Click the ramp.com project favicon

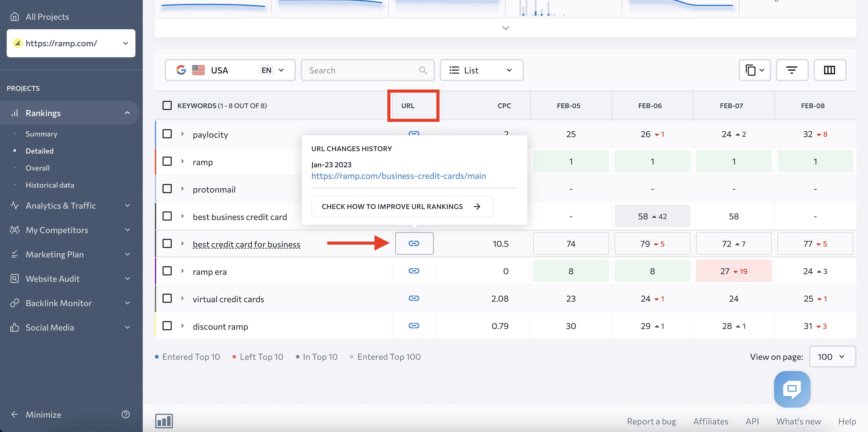pyautogui.click(x=17, y=43)
